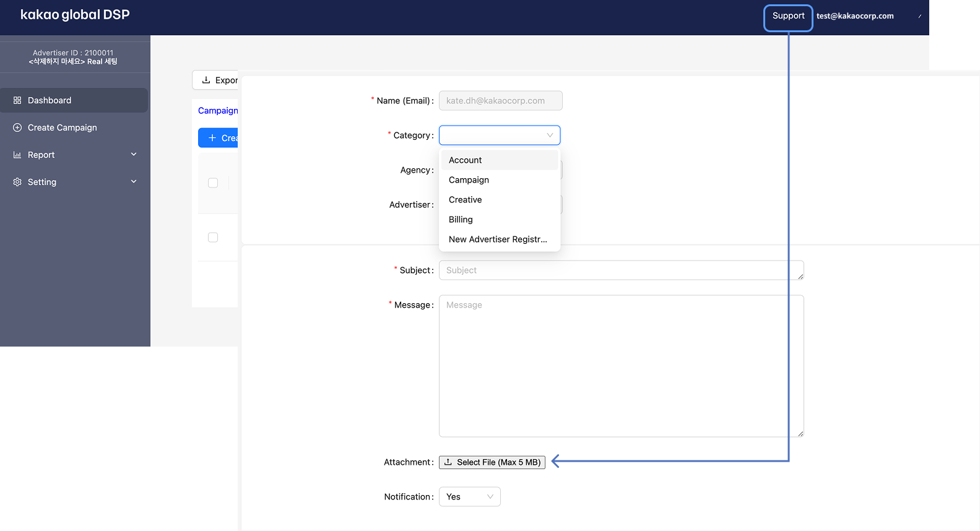Click the Export download icon
Viewport: 980px width, 531px height.
click(206, 80)
